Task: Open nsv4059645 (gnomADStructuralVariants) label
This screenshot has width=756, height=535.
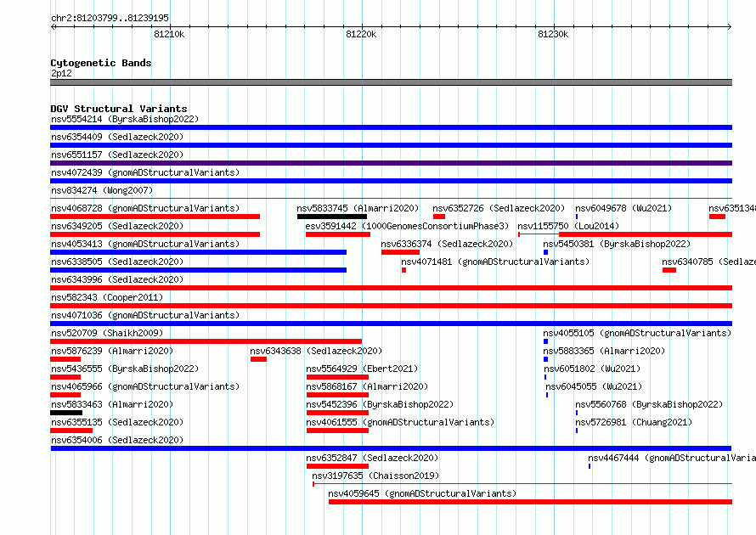Action: (x=422, y=493)
